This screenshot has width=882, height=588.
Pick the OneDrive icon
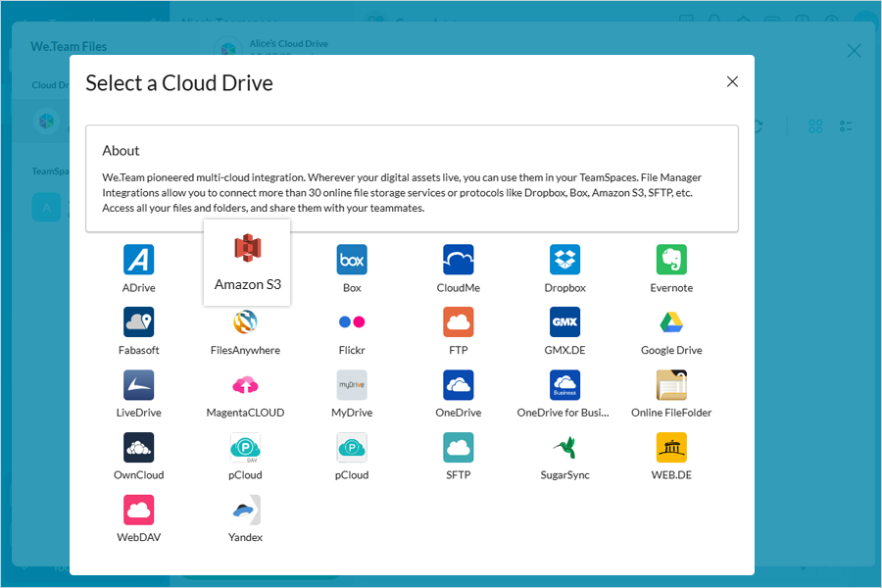point(458,385)
